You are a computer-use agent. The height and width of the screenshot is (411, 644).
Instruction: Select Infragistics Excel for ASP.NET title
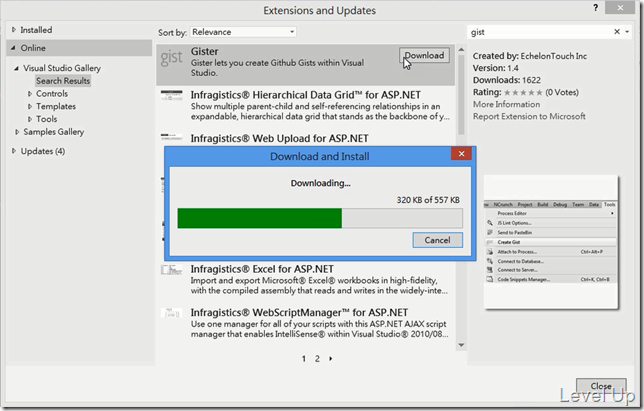[262, 269]
